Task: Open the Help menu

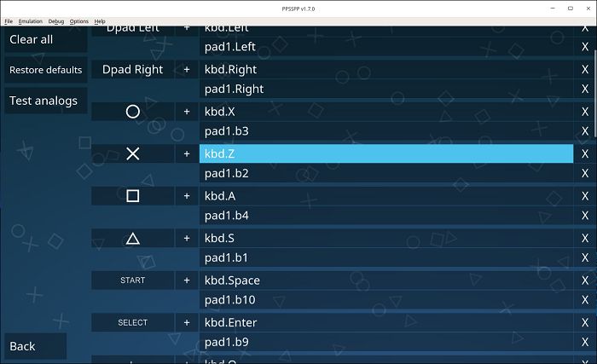Action: point(100,21)
